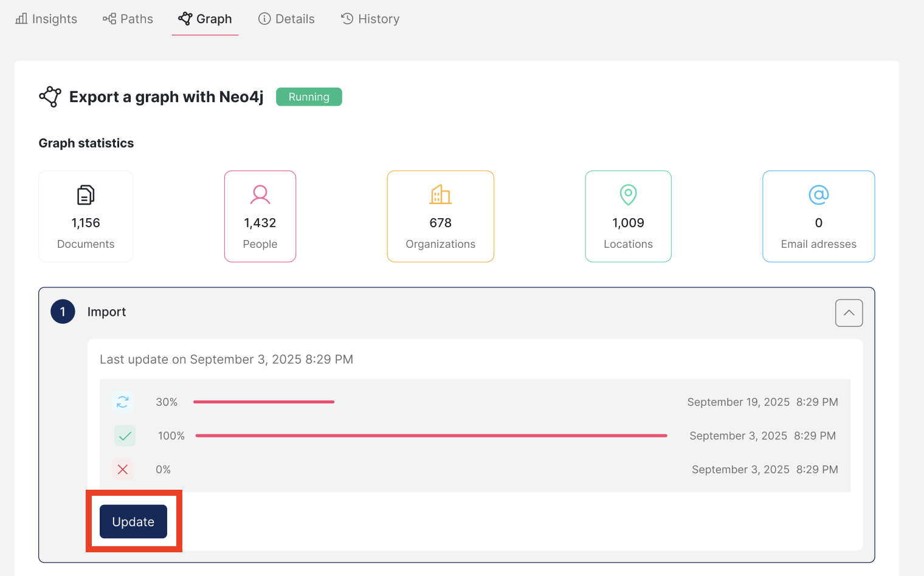The image size is (924, 576).
Task: Switch to the Details tab
Action: click(x=286, y=19)
